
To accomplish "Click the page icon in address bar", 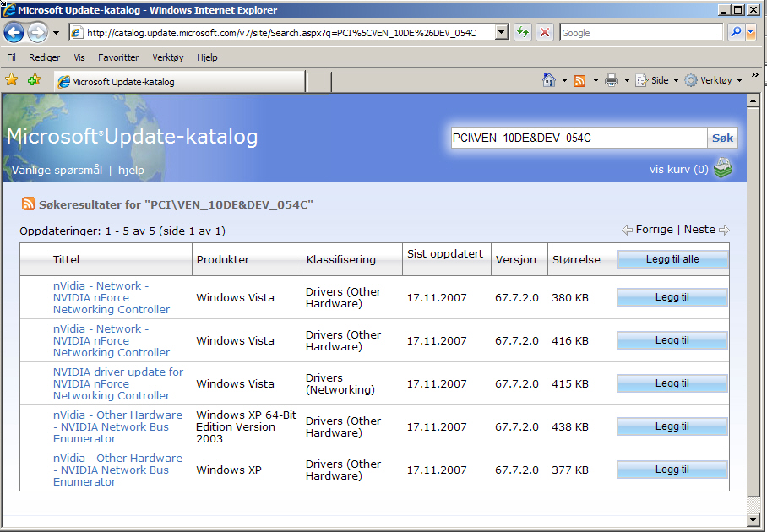I will tap(77, 33).
